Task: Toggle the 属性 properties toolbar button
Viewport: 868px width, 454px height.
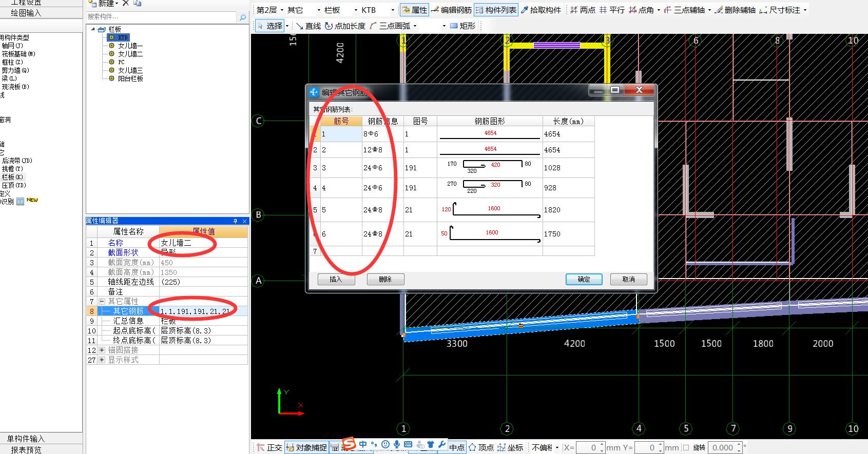Action: [415, 10]
